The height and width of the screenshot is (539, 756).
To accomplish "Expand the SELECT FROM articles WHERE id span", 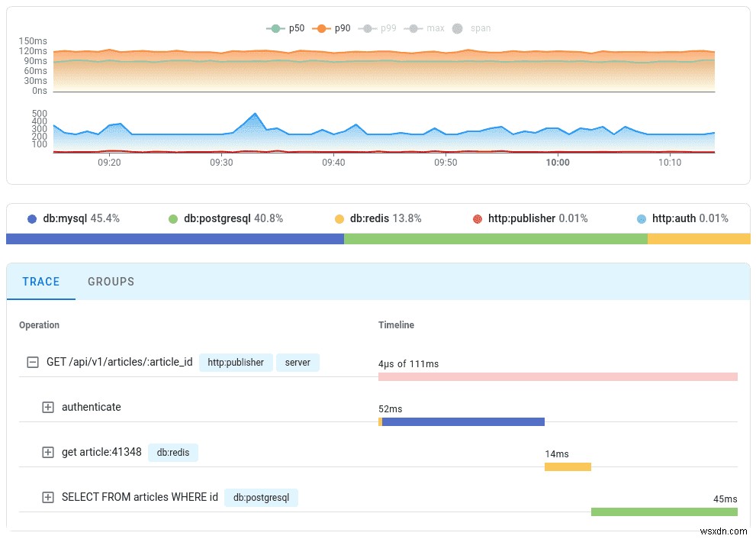I will 47,496.
